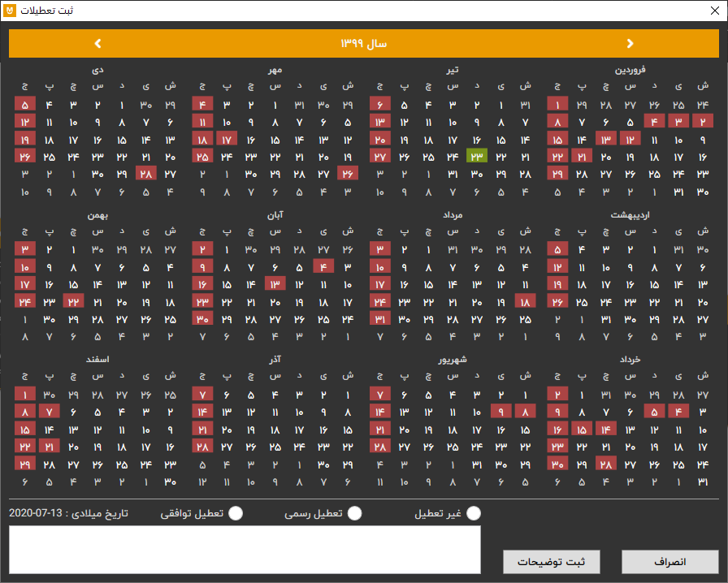Viewport: 728px width, 583px height.
Task: Select day ۲۵ in شهریور
Action: click(453, 447)
